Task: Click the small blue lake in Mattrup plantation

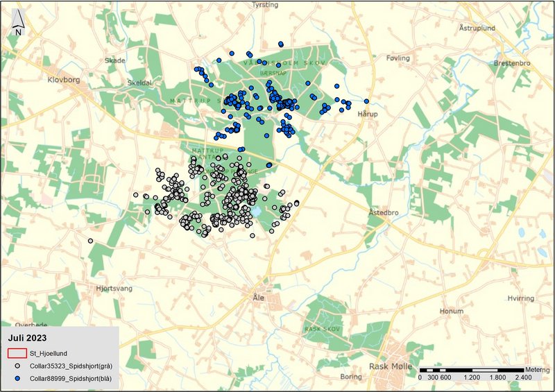Action: click(x=257, y=212)
